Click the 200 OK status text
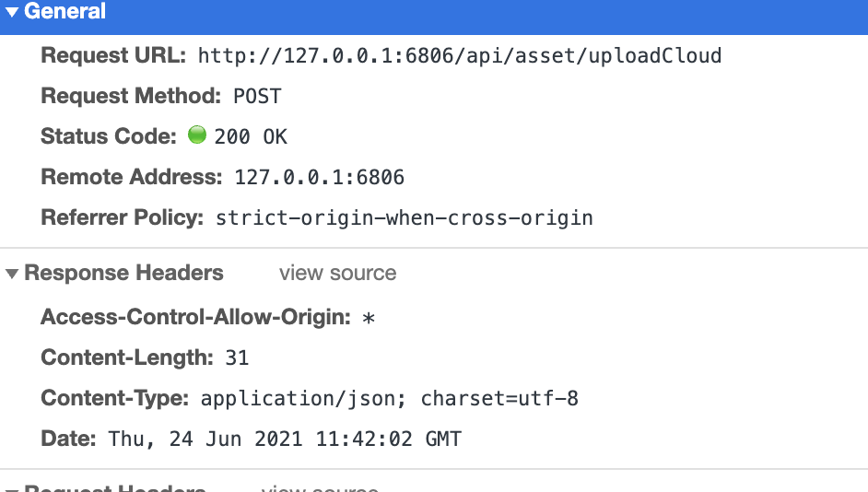868x492 pixels. click(x=251, y=137)
